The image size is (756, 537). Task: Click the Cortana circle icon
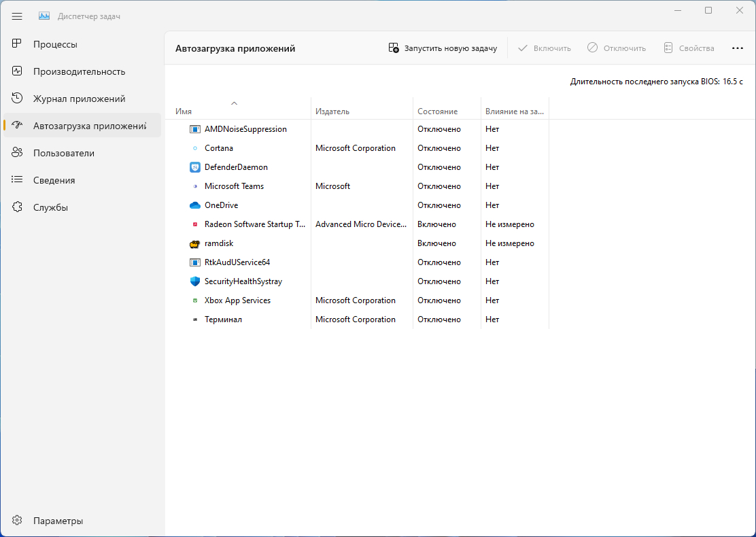click(195, 148)
